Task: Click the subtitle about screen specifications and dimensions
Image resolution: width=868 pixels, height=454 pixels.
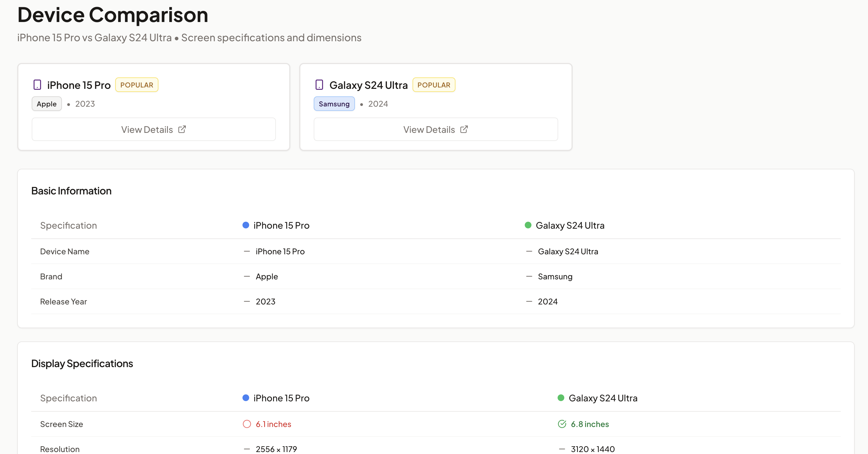Action: tap(189, 38)
